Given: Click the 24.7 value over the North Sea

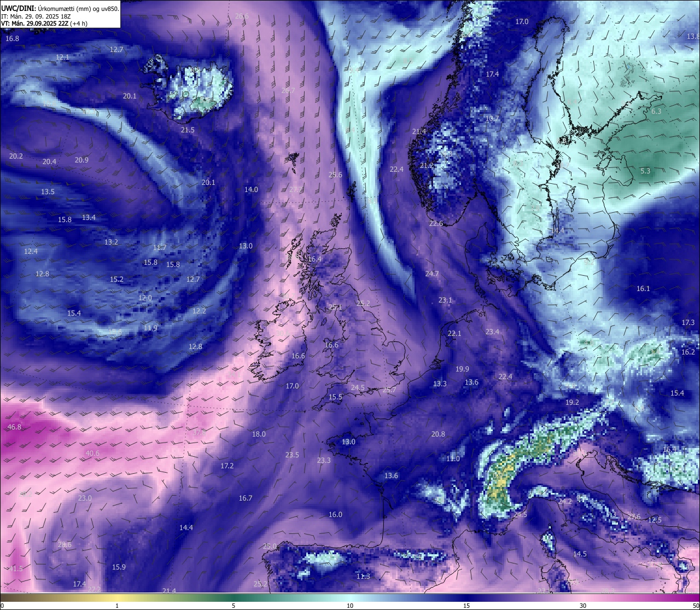Looking at the screenshot, I should tap(432, 274).
